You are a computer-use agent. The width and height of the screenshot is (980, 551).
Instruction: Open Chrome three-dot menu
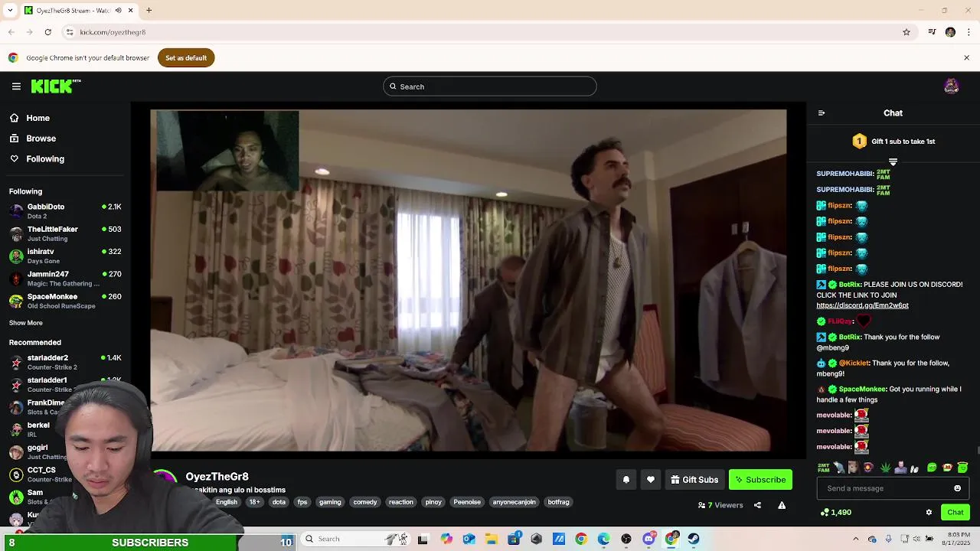(x=969, y=32)
